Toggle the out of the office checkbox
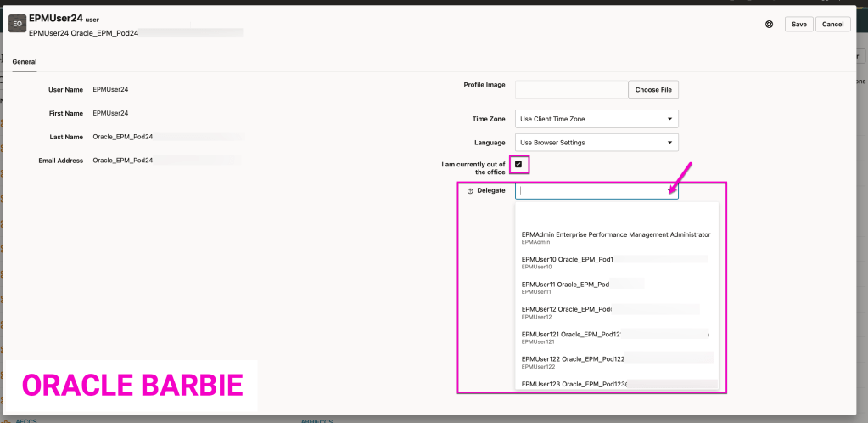 [x=518, y=164]
